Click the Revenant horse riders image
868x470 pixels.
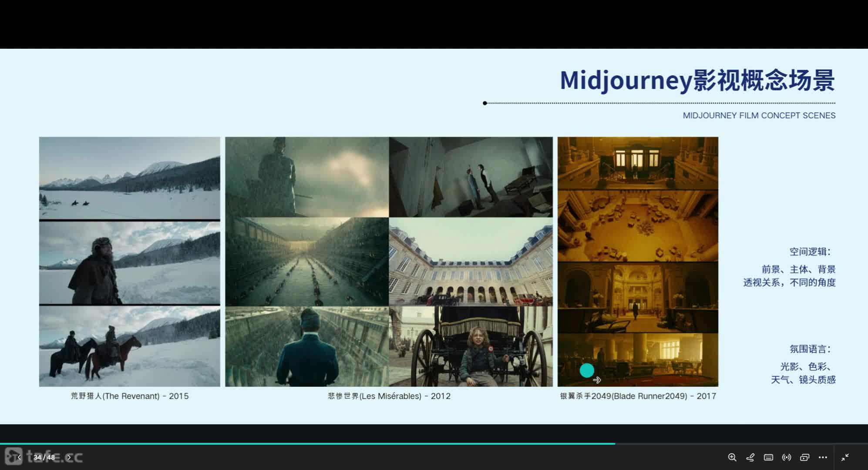click(130, 346)
